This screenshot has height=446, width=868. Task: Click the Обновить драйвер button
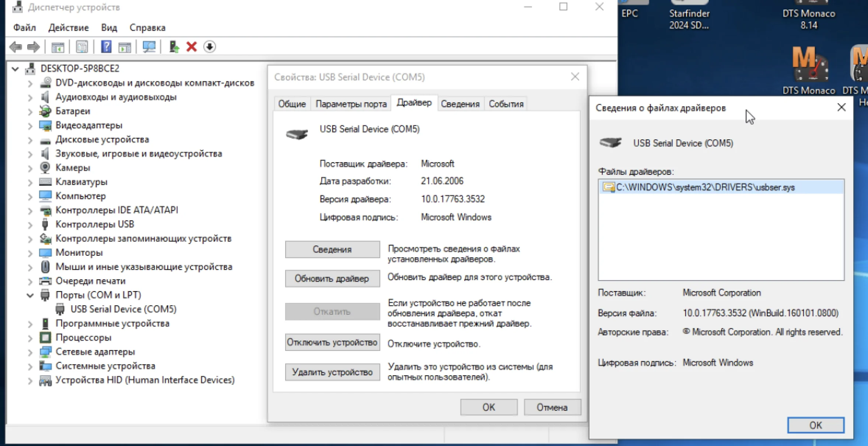pos(332,279)
